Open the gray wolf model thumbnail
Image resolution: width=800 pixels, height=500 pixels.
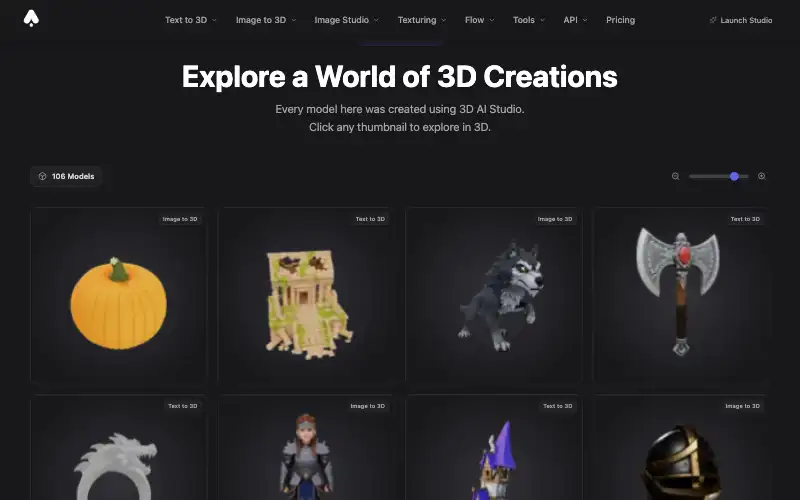(x=493, y=295)
